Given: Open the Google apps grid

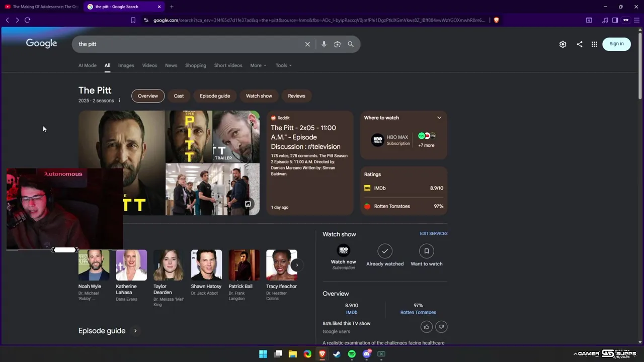Looking at the screenshot, I should tap(594, 44).
